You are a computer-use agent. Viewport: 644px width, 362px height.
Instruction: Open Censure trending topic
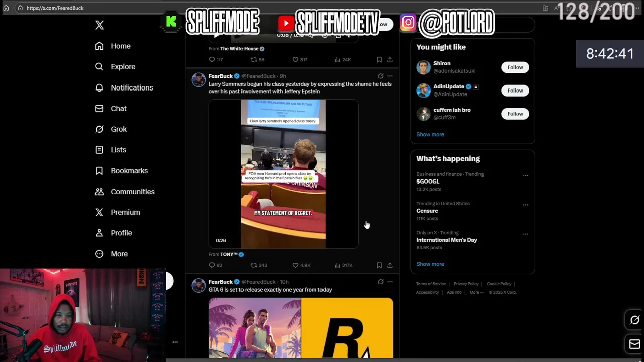tap(427, 211)
